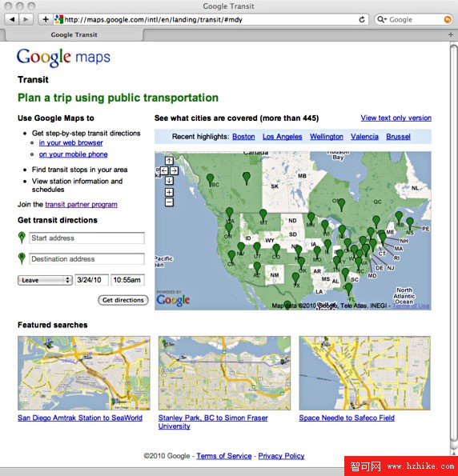Screen dimensions: 458x476
Task: Click the browser Forward arrow button
Action: (x=26, y=19)
